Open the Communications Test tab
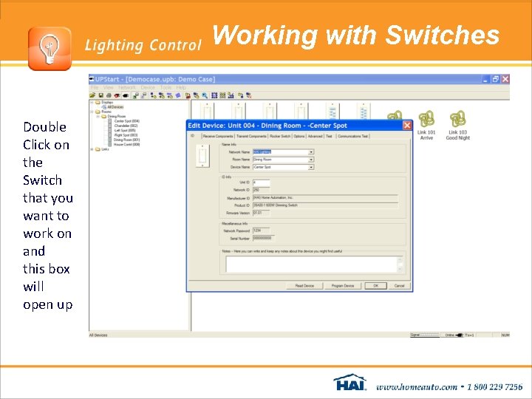Image resolution: width=532 pixels, height=399 pixels. pos(352,136)
